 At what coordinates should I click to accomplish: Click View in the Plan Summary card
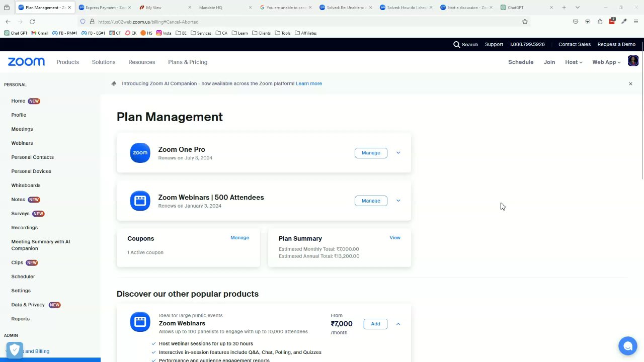tap(395, 238)
